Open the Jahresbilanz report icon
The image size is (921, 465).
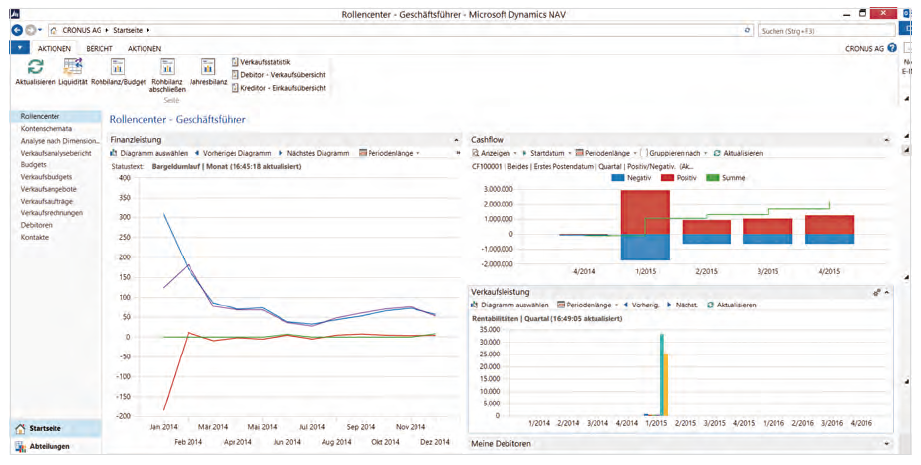click(x=208, y=67)
